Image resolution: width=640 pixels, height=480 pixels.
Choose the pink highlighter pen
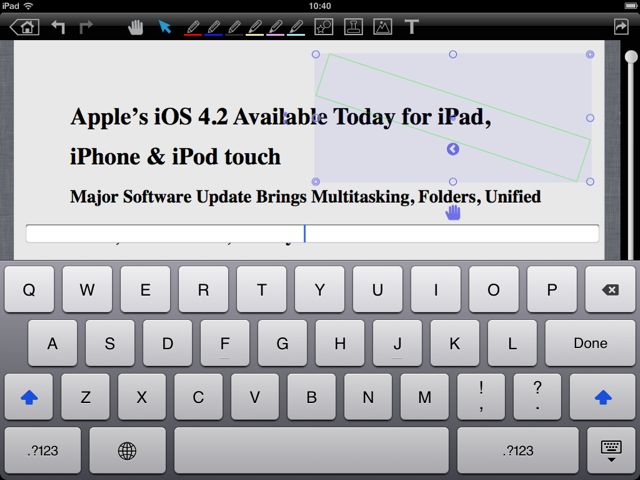point(275,28)
